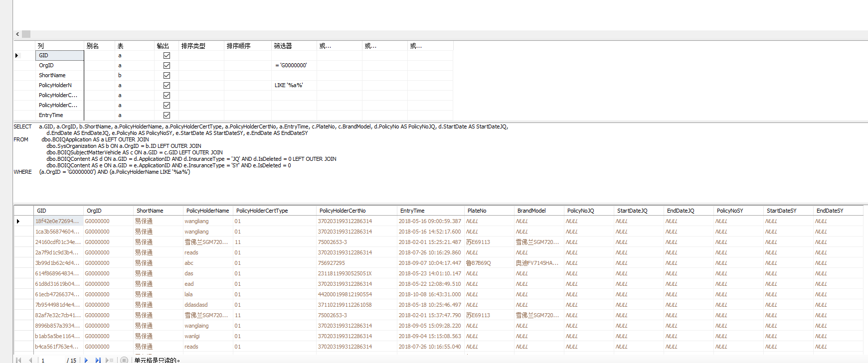Go to the first record in navigator

point(18,360)
